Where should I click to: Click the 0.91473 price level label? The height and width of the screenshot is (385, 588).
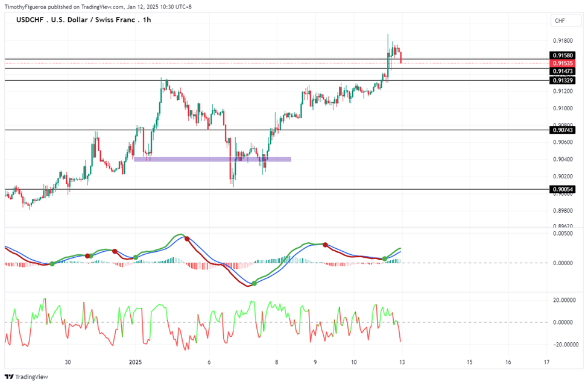pyautogui.click(x=563, y=71)
